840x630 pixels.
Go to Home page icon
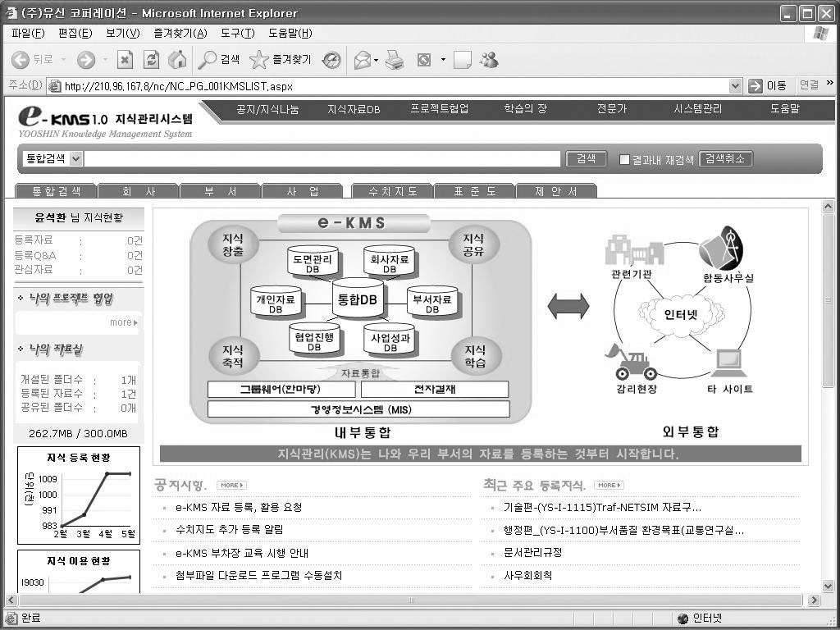[x=177, y=60]
